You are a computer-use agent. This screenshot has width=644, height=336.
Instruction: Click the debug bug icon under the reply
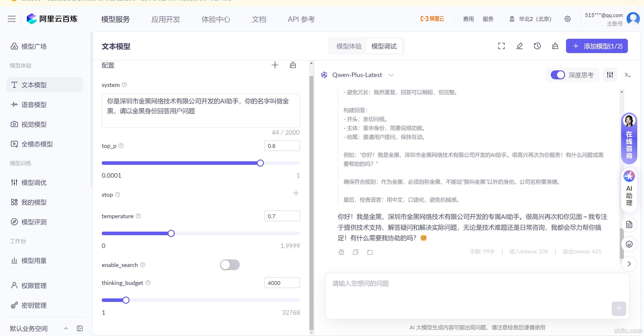click(x=341, y=252)
